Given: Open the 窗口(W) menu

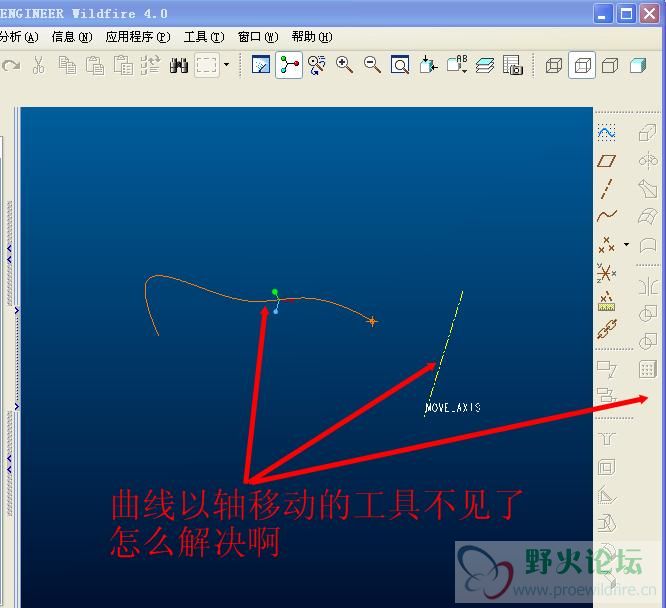Looking at the screenshot, I should pyautogui.click(x=258, y=37).
